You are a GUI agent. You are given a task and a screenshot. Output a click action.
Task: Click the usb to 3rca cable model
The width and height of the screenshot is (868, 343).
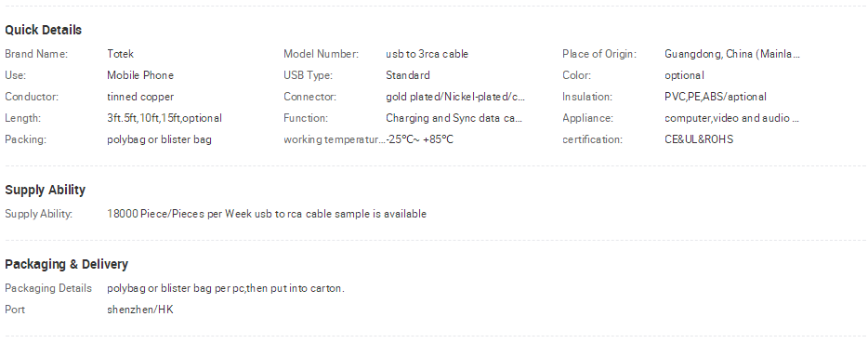pos(427,54)
